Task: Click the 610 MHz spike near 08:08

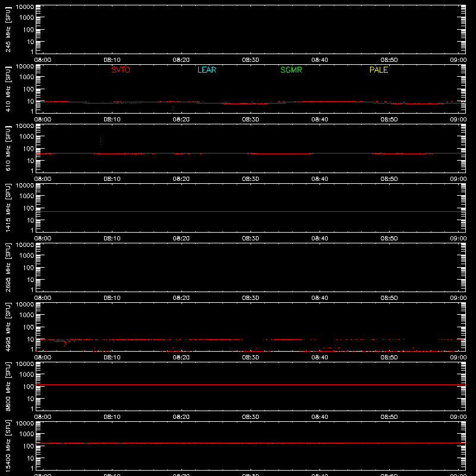Action: point(101,141)
